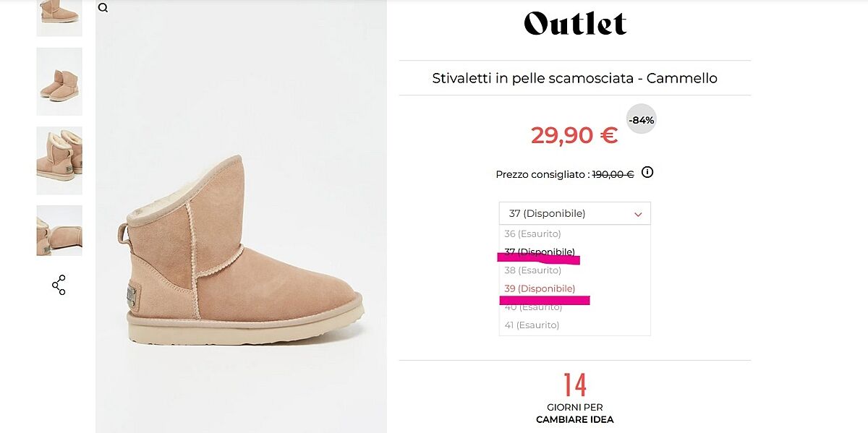Click the magnifier zoom icon on product image
This screenshot has width=868, height=433.
pos(103,8)
